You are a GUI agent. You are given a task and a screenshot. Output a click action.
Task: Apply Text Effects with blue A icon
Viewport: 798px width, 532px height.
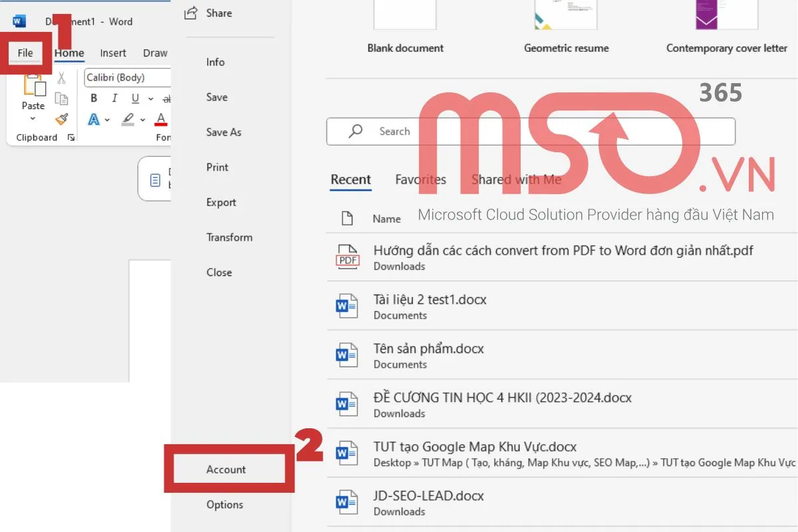[94, 120]
